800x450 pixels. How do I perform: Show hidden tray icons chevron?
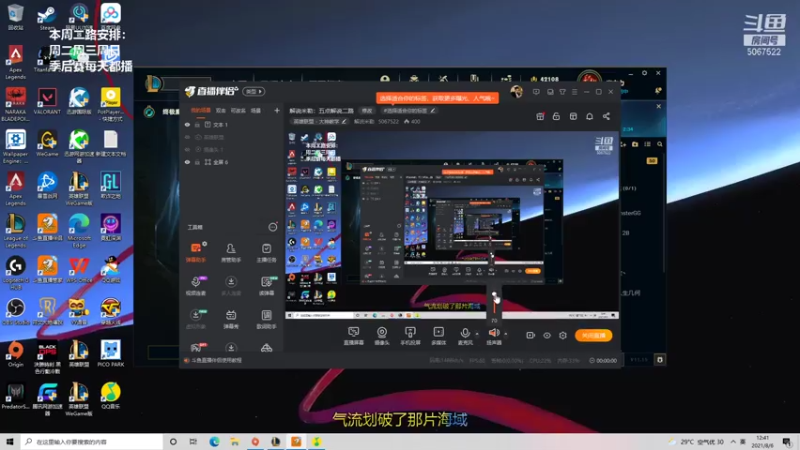pos(733,442)
